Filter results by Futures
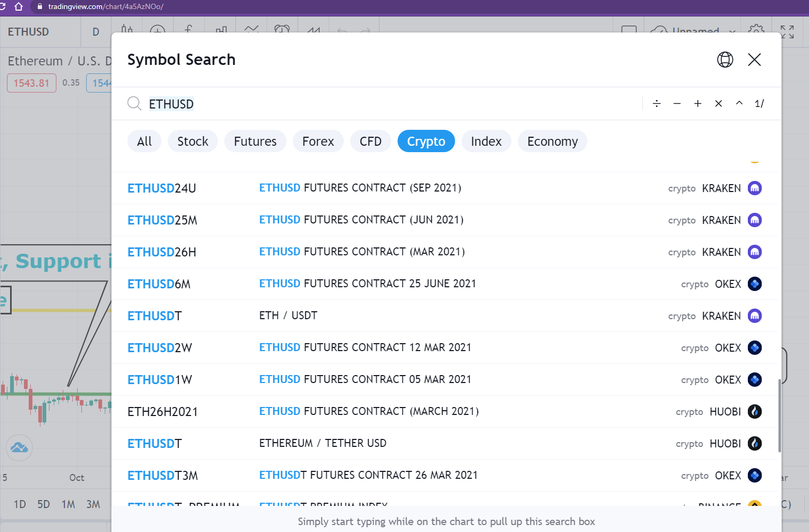The image size is (809, 532). pyautogui.click(x=255, y=141)
